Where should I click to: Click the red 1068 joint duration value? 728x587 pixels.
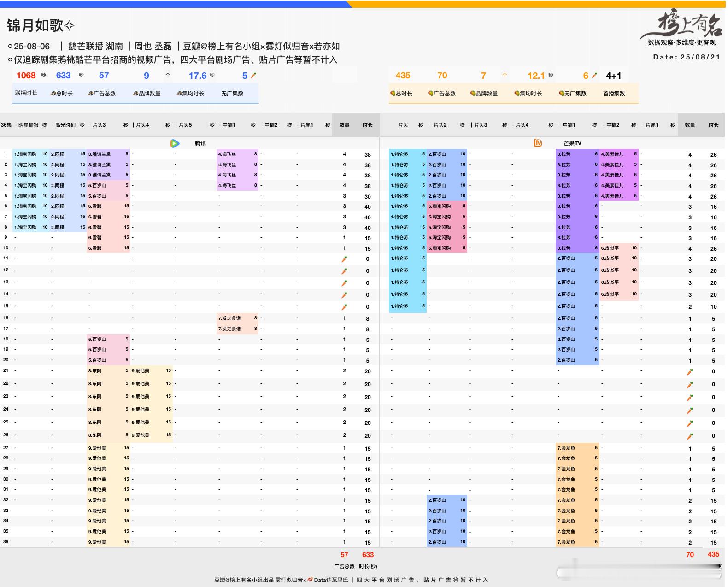tap(26, 76)
